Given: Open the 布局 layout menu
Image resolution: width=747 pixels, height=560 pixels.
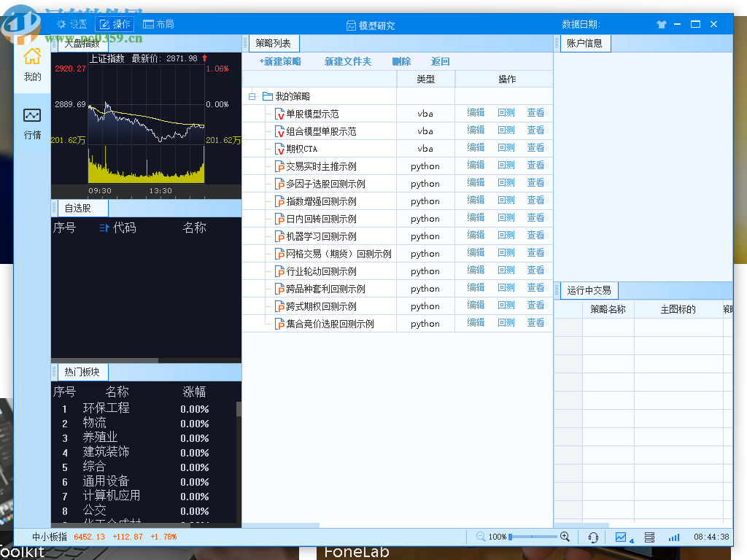Looking at the screenshot, I should point(158,24).
